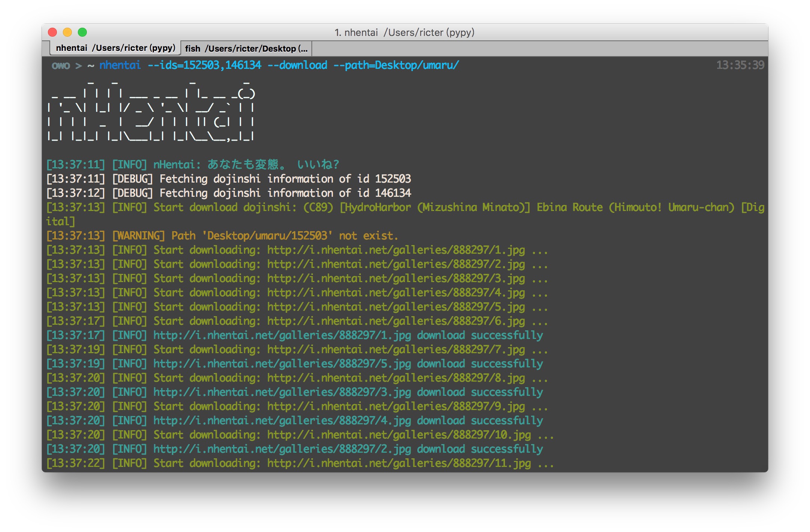The image size is (810, 532).
Task: Click the Japanese nHentai greeting INFO line
Action: point(192,165)
